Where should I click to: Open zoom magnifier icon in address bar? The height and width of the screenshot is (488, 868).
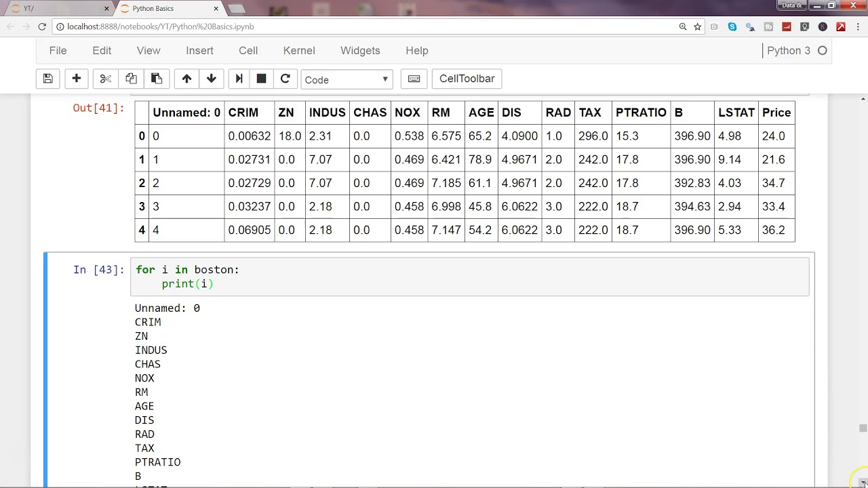[x=683, y=26]
